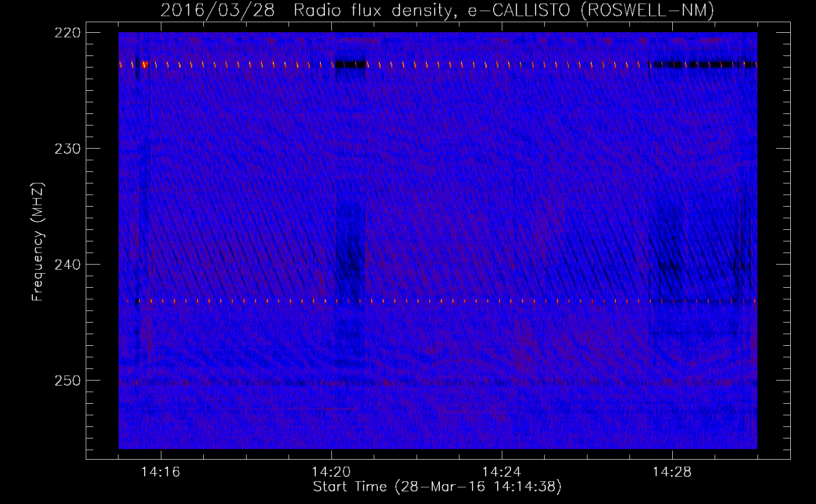The image size is (816, 504).
Task: Click the 14:20 time tick label
Action: 331,472
